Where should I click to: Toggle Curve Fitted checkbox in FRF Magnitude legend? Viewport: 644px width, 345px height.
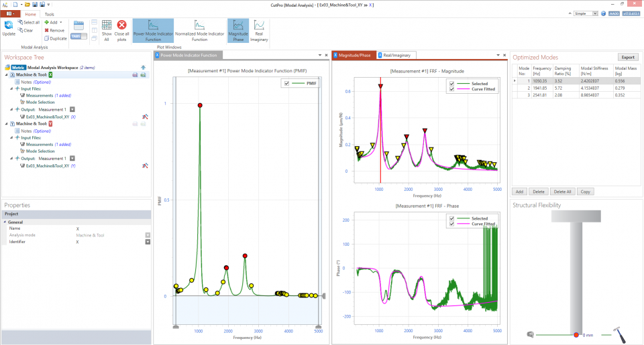click(x=451, y=89)
